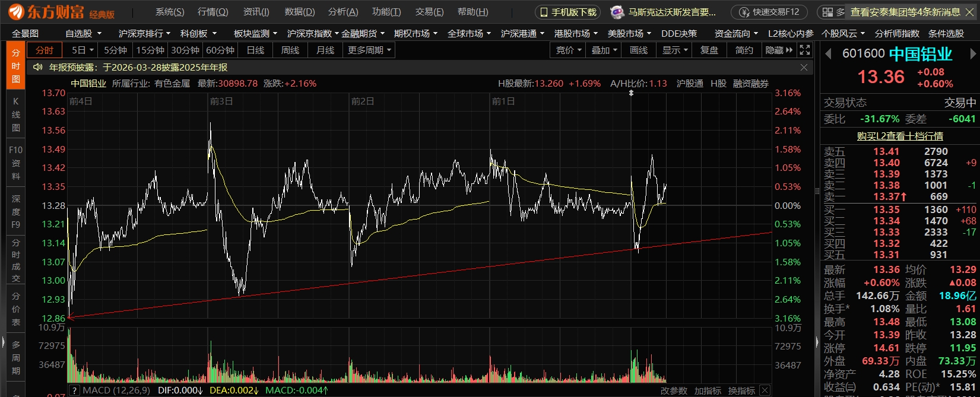Switch to the 60分钟 period tab
Screen dimensions: 980x397
coord(220,50)
